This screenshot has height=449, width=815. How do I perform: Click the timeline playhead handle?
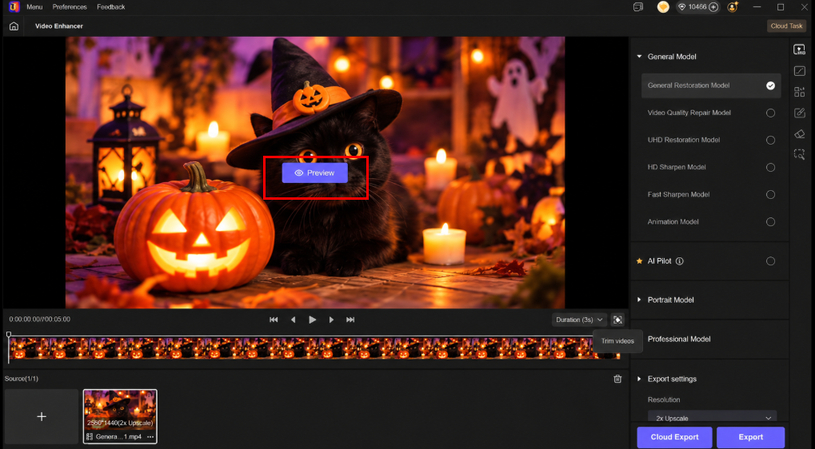pos(8,335)
